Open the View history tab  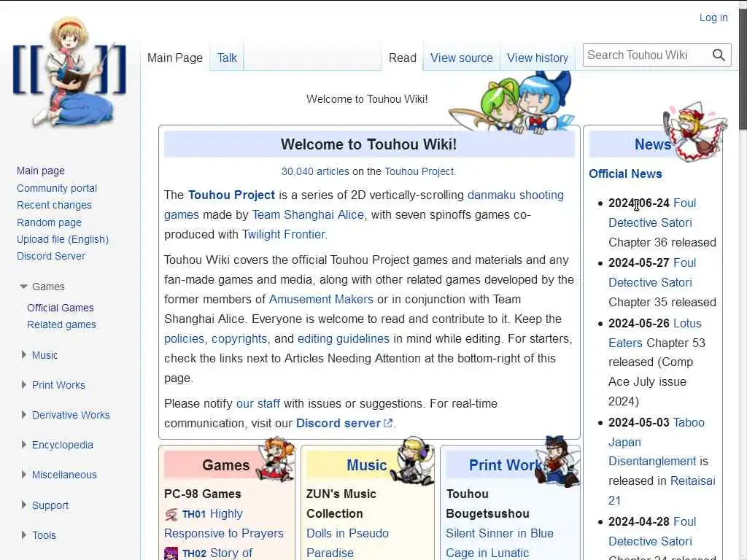point(538,58)
